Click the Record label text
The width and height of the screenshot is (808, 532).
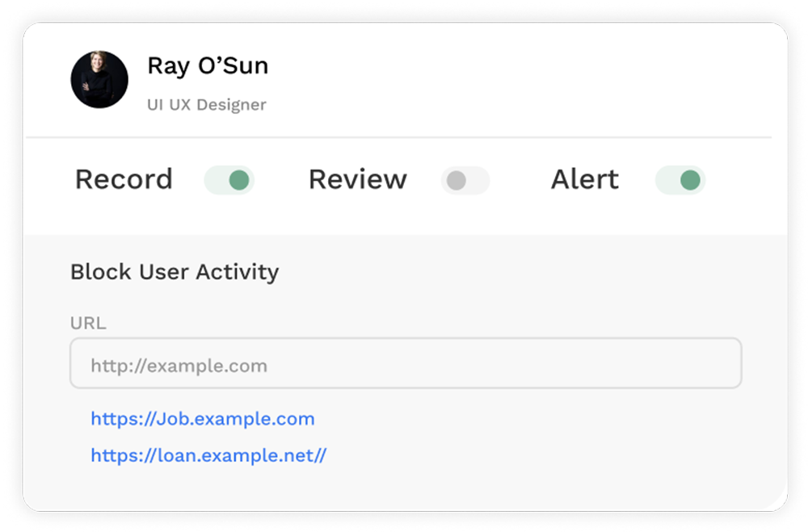pyautogui.click(x=124, y=180)
